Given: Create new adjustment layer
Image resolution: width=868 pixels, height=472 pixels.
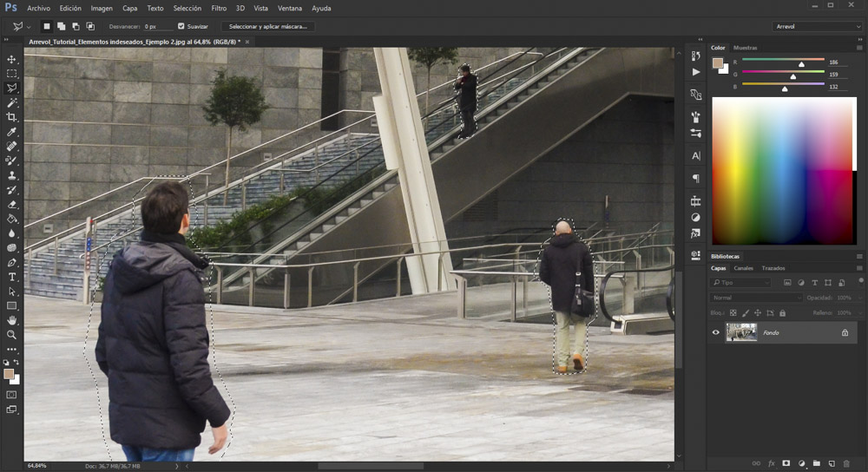Looking at the screenshot, I should click(x=801, y=463).
